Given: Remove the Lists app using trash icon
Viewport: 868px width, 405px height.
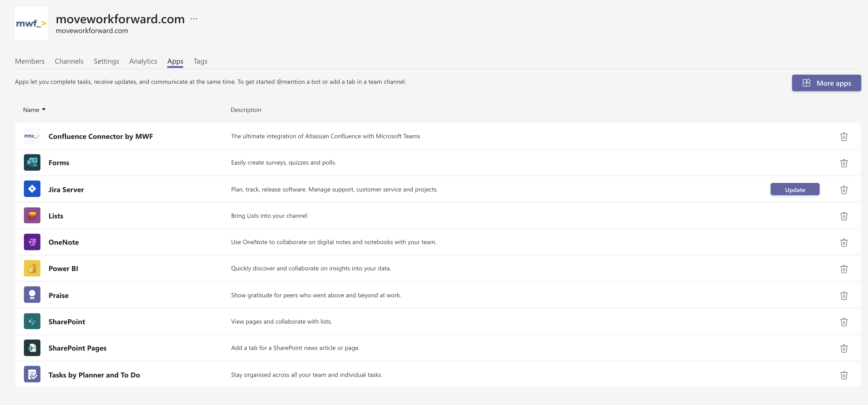Looking at the screenshot, I should [x=843, y=216].
